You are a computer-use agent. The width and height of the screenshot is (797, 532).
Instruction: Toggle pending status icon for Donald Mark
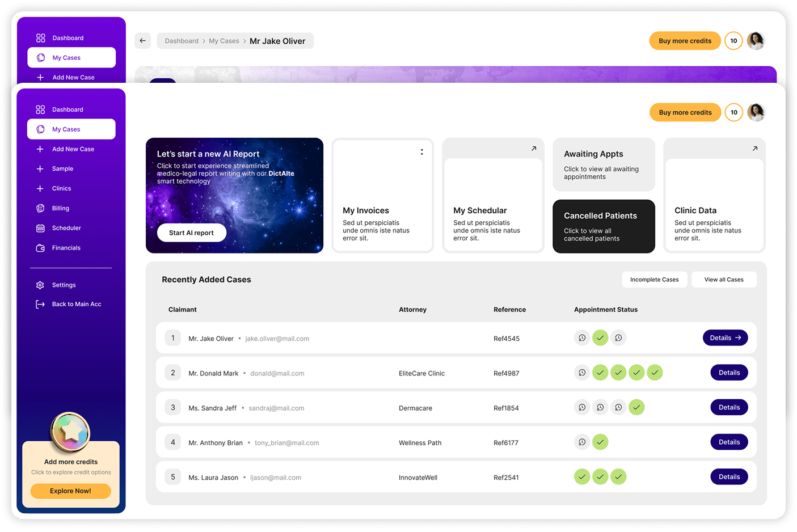click(x=582, y=373)
